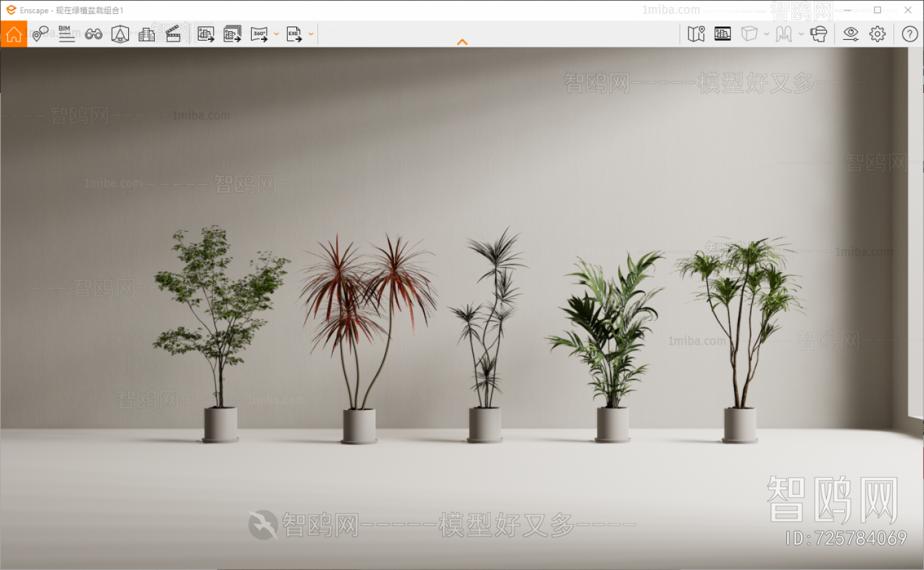The height and width of the screenshot is (570, 924).
Task: Expand the EXE export dropdown arrow
Action: [x=311, y=34]
